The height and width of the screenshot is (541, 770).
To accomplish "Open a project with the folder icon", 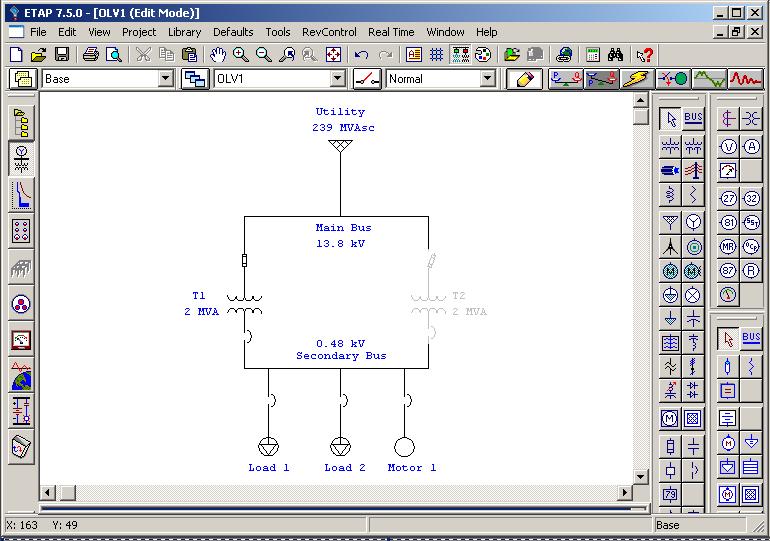I will [x=39, y=54].
